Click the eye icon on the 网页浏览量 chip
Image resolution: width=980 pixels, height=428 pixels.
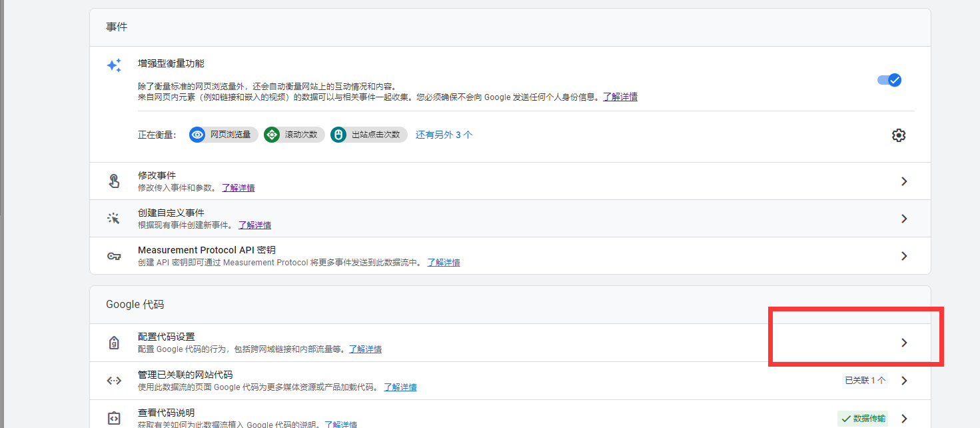point(196,134)
